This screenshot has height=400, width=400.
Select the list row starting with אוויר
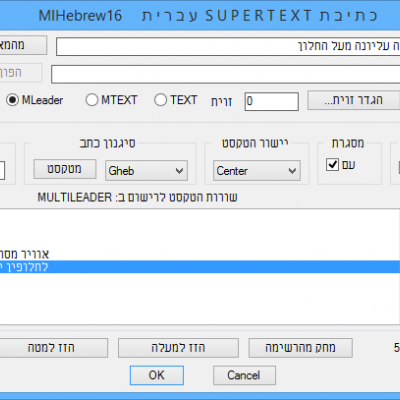click(200, 255)
